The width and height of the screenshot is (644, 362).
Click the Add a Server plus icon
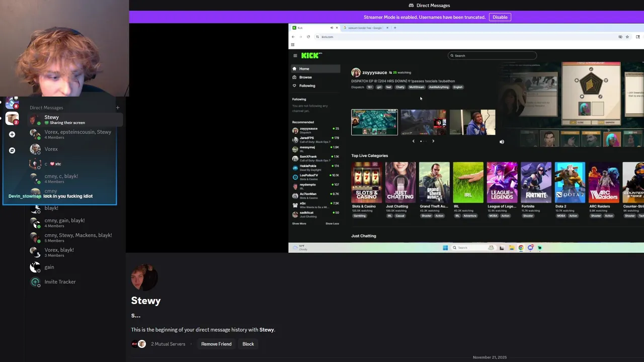point(12,134)
